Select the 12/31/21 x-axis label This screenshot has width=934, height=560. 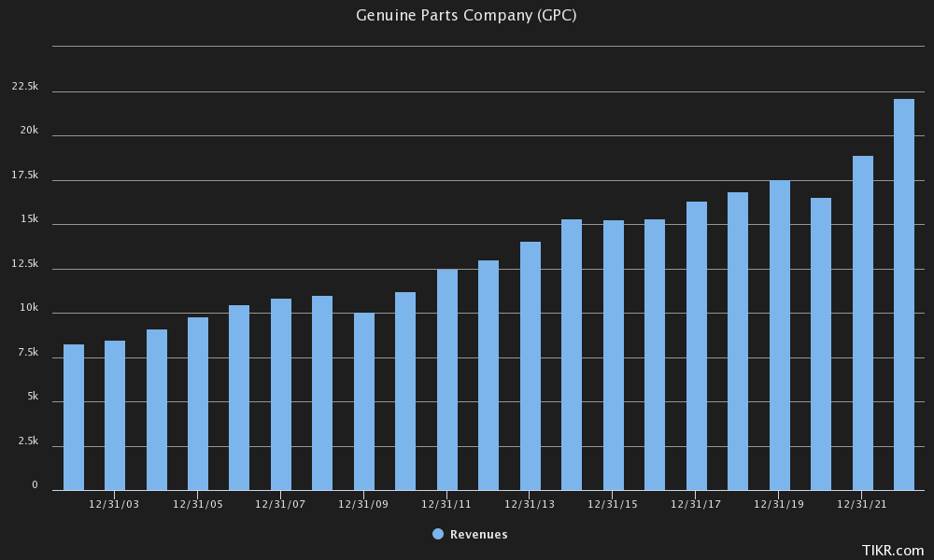(x=862, y=504)
